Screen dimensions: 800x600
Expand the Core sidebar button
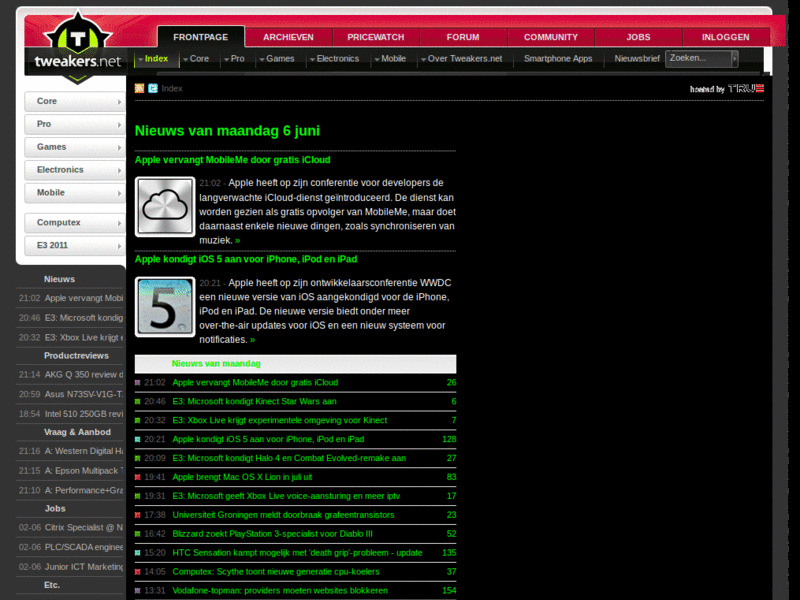coord(74,102)
